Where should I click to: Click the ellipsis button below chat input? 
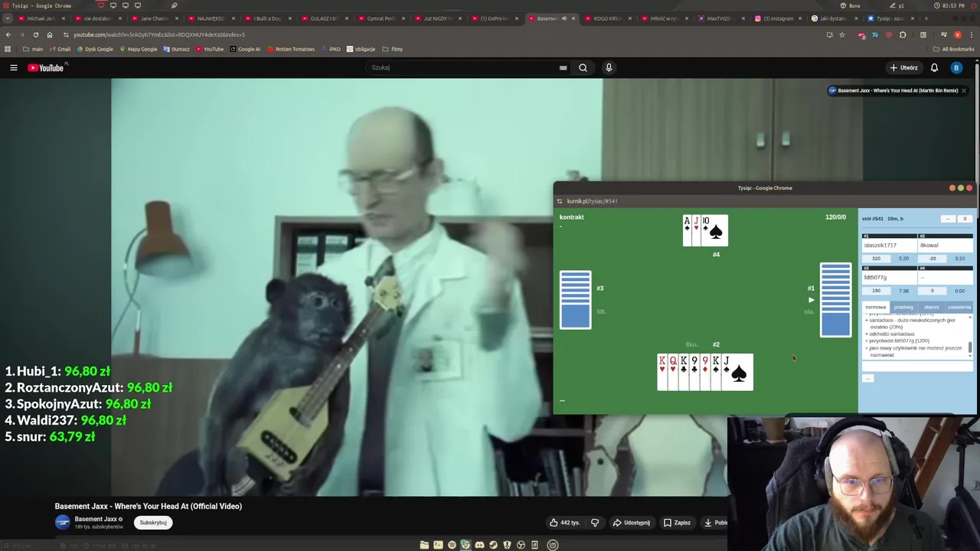(868, 378)
